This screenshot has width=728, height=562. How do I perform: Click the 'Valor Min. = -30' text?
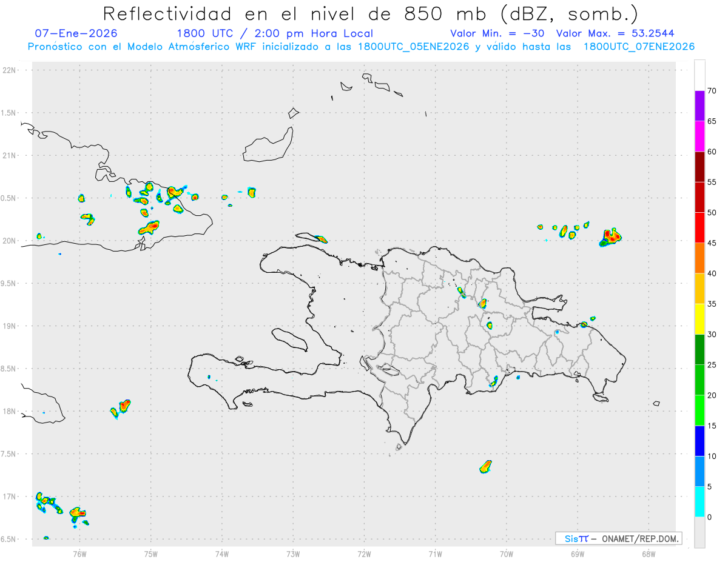(x=499, y=33)
